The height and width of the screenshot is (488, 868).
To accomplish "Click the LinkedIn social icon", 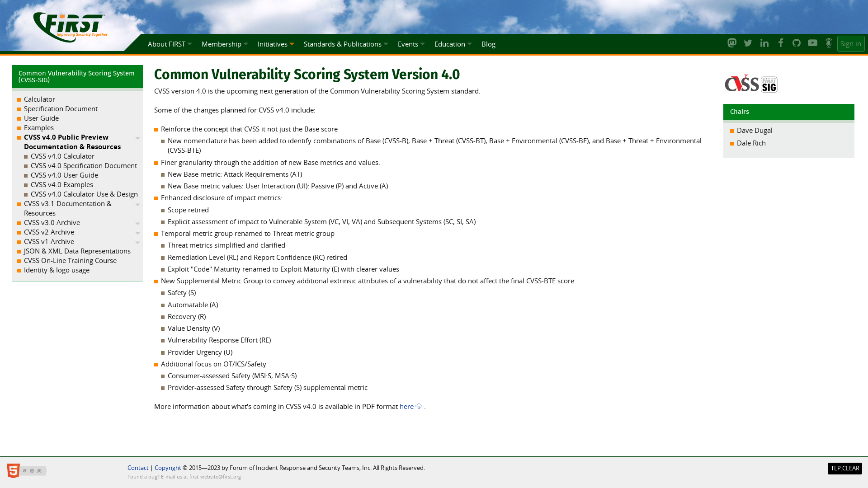I will [764, 43].
